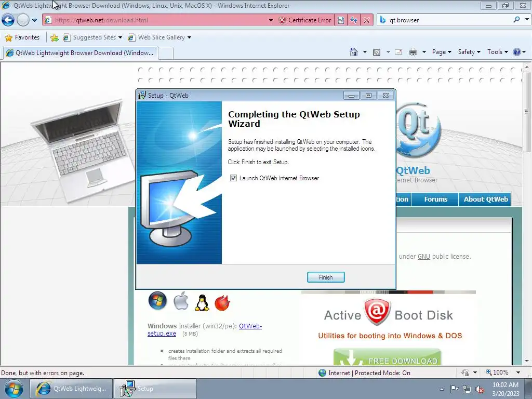Open the About QtWeb navigation tab
This screenshot has height=399, width=532.
coord(486,199)
